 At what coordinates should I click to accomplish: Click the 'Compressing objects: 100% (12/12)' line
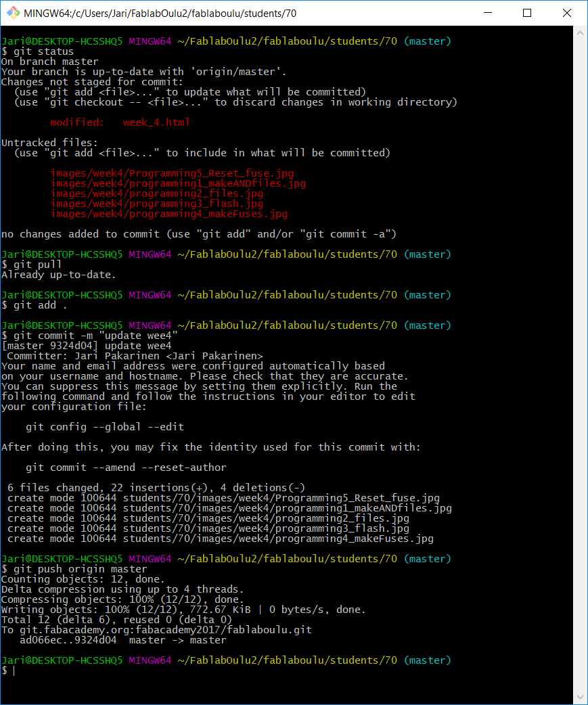[x=122, y=599]
